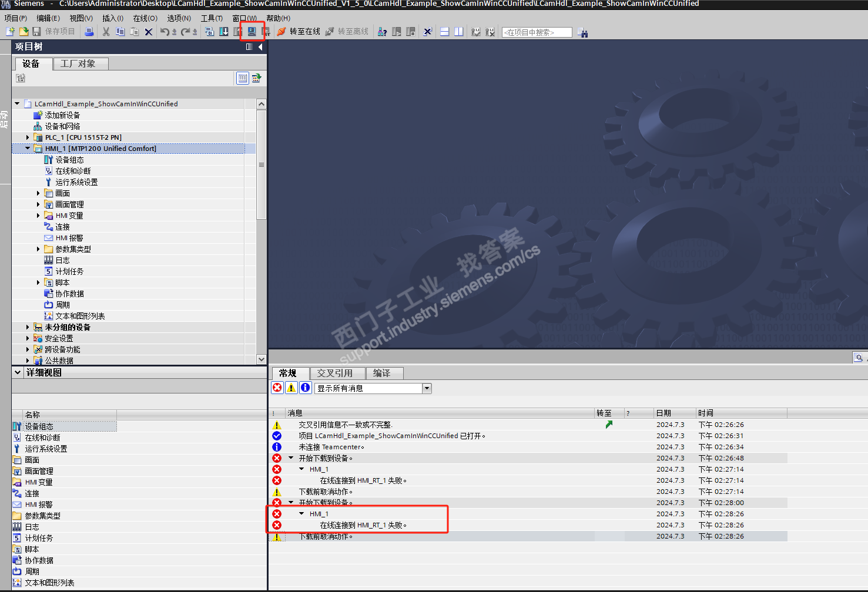The image size is (868, 592).
Task: Download to device toolbar icon
Action: 224,32
